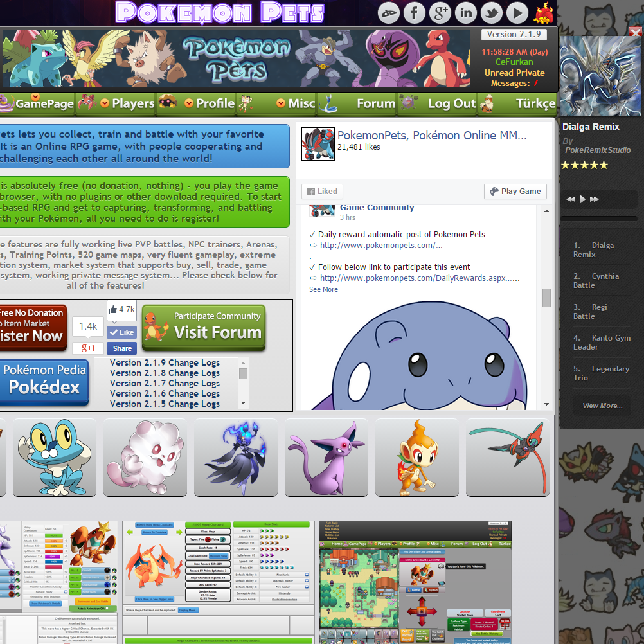Select the Swirlix Pokémon thumbnail
This screenshot has height=644, width=644.
[145, 458]
